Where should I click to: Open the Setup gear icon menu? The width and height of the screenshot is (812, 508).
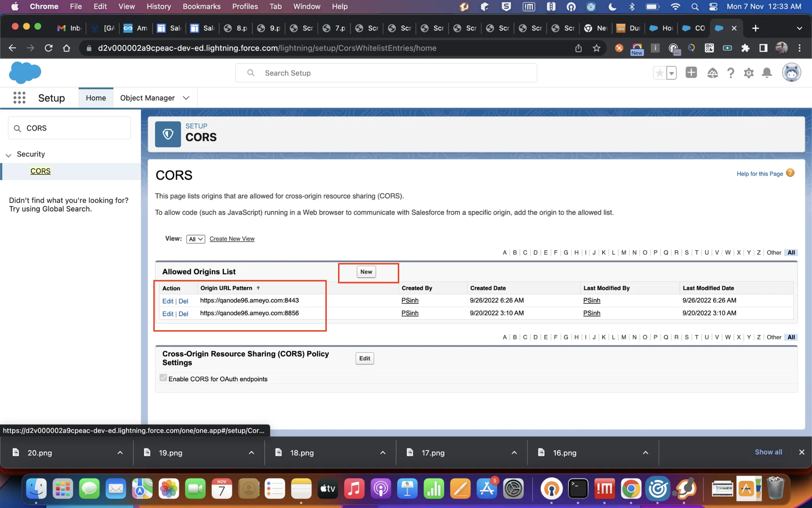749,73
